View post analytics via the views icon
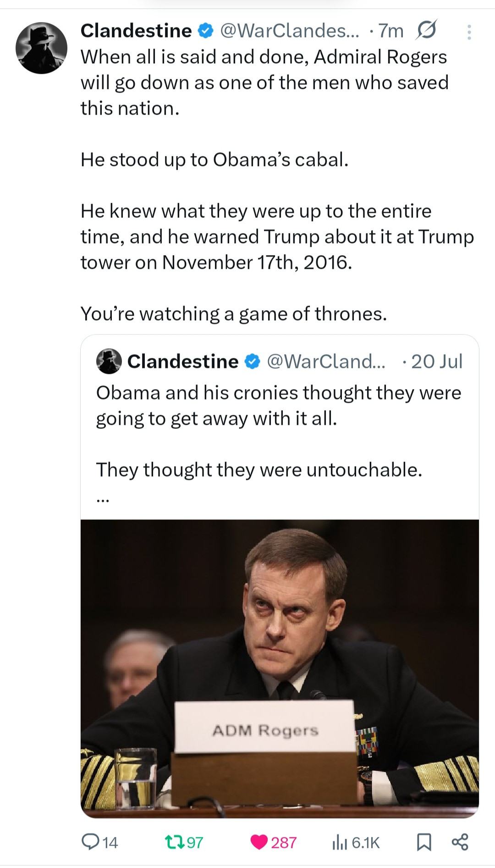Screen dimensions: 495x868 tap(340, 842)
